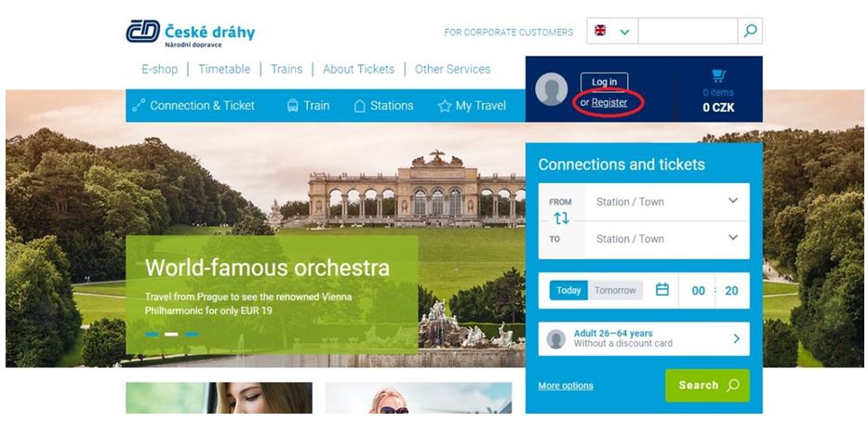The height and width of the screenshot is (422, 868).
Task: Open the Timetable menu
Action: point(224,69)
